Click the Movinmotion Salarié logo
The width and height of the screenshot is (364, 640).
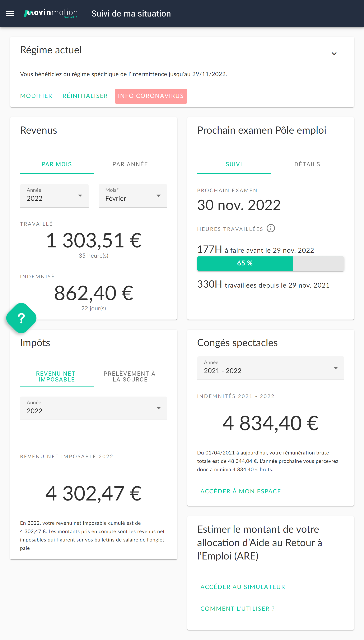[51, 14]
